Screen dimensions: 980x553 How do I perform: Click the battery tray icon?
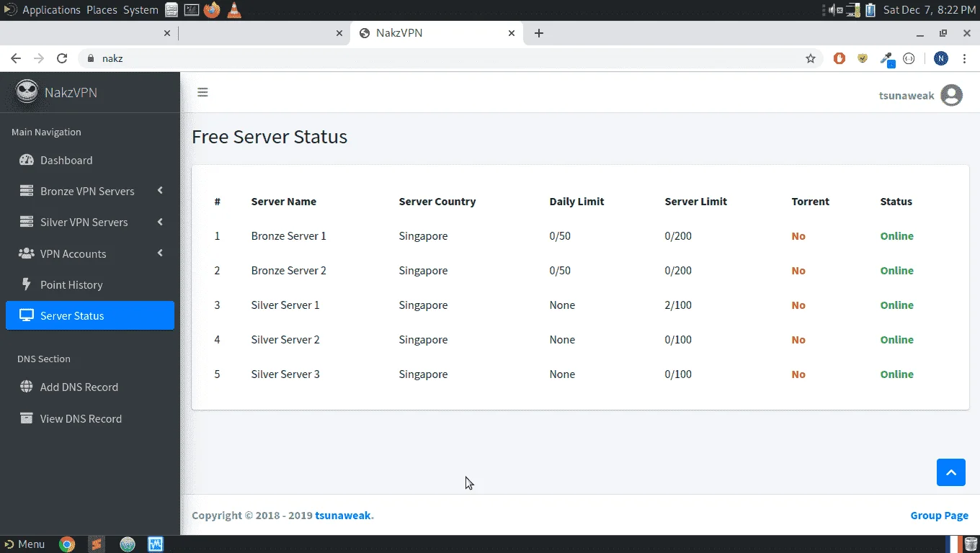870,10
